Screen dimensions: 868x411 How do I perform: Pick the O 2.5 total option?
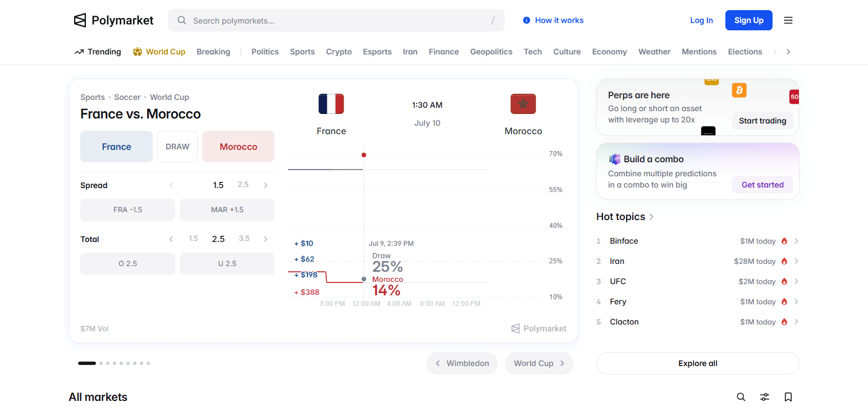coord(127,263)
